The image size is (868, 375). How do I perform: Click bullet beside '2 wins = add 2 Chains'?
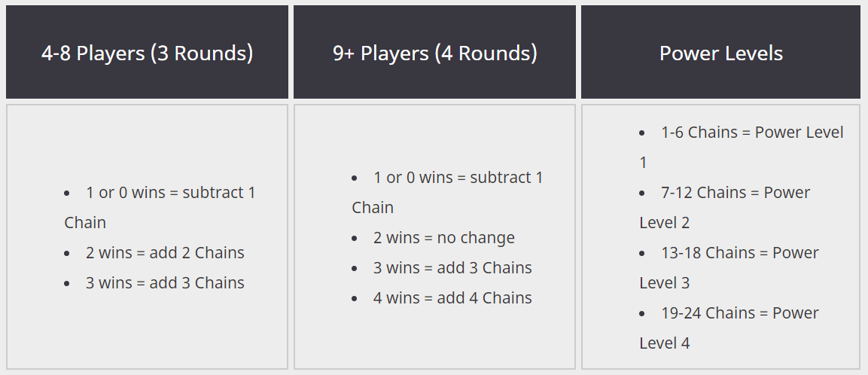pos(67,253)
